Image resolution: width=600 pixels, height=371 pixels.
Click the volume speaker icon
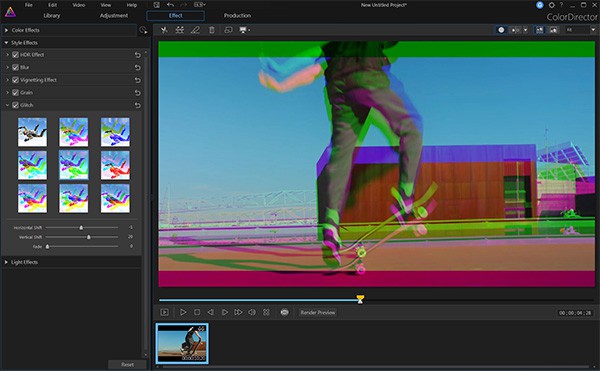point(252,312)
